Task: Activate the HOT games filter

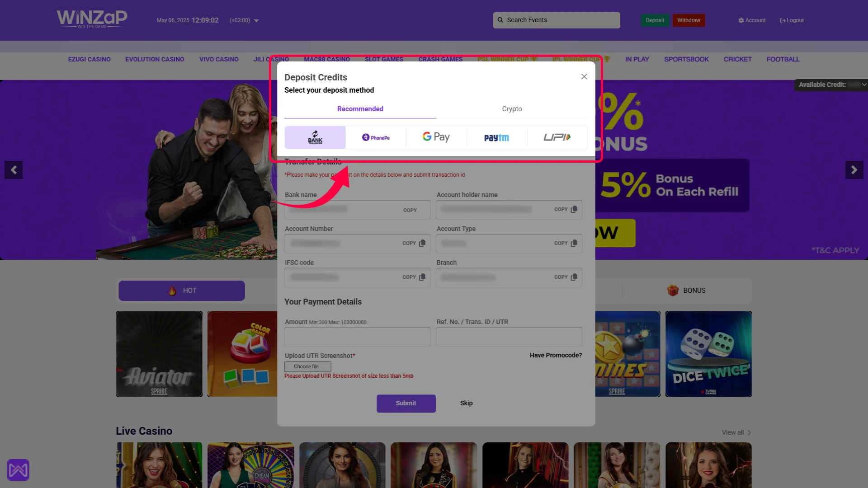Action: click(x=181, y=291)
